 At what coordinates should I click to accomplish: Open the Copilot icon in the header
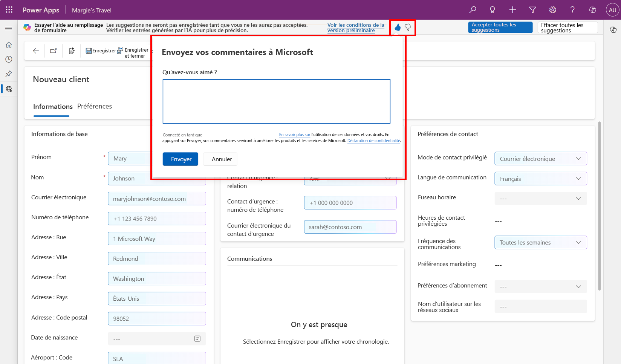(x=592, y=10)
